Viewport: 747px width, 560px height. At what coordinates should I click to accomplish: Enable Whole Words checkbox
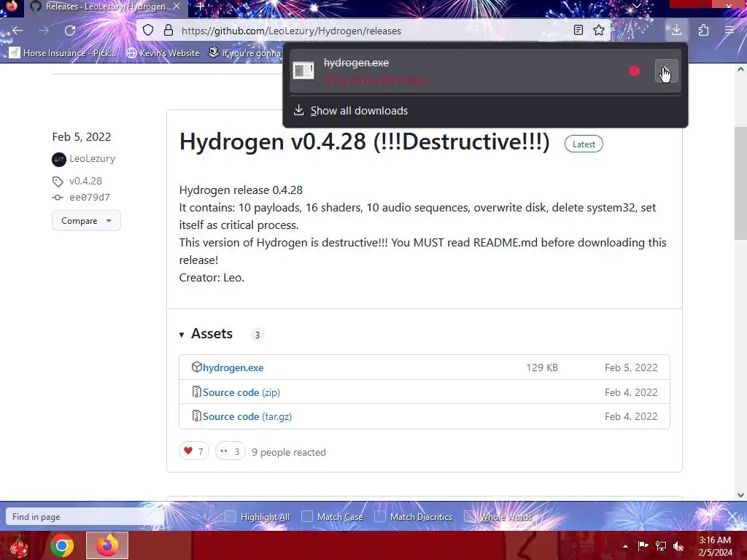pos(470,516)
